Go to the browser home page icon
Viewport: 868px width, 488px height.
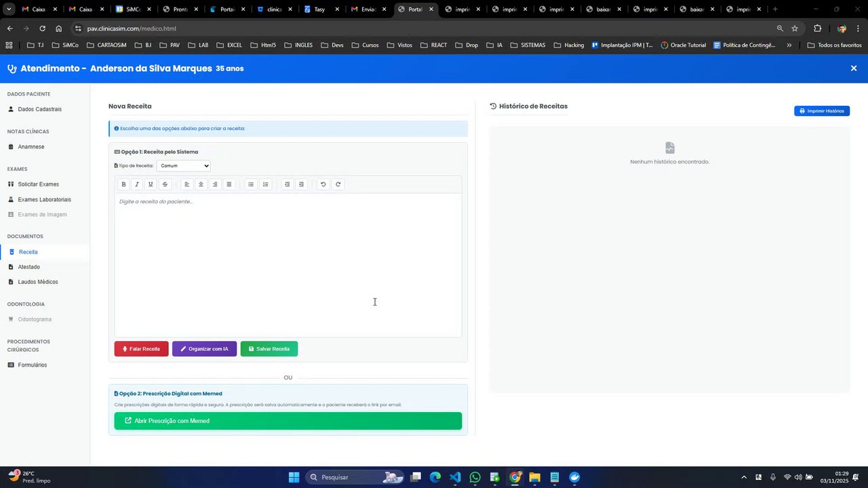click(x=59, y=28)
